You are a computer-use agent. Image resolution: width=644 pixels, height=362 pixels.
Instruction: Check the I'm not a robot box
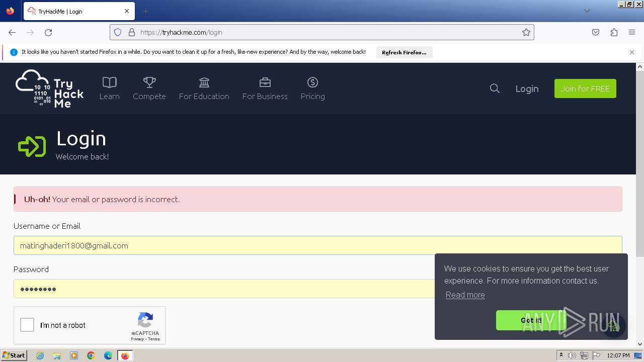pos(27,325)
